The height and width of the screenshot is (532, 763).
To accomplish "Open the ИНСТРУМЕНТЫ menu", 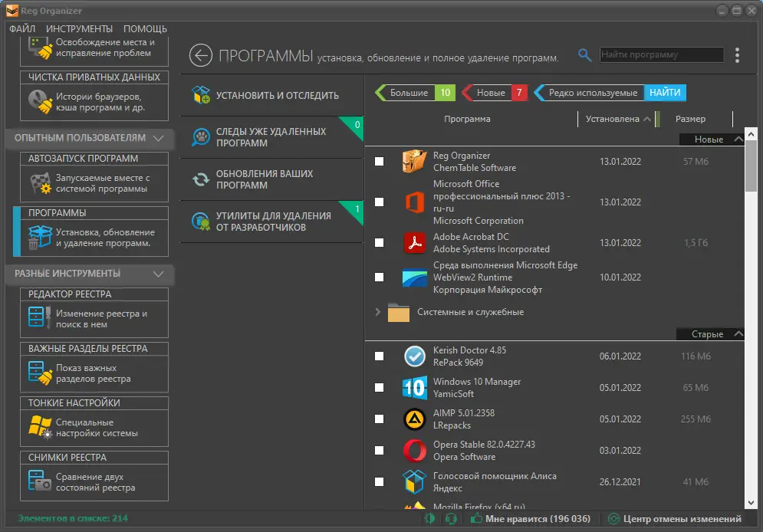I will pyautogui.click(x=79, y=28).
